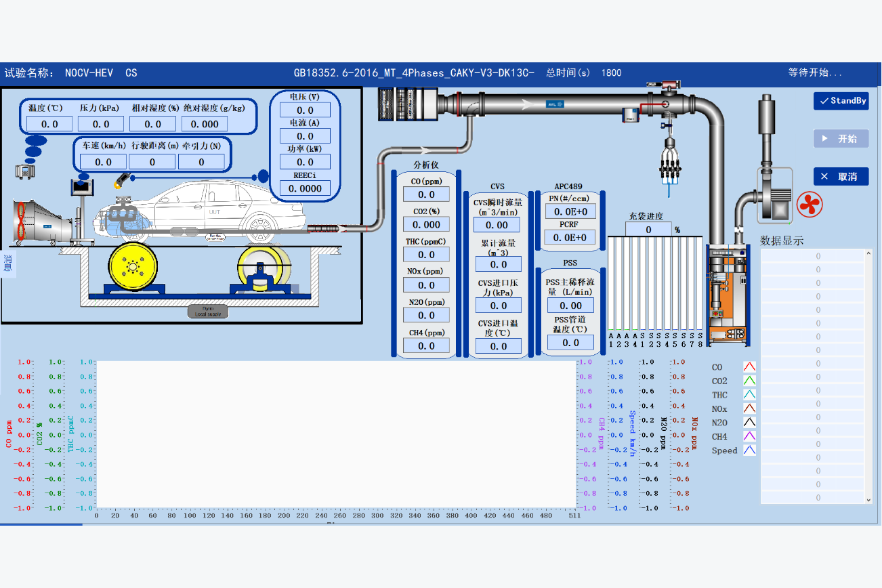
Task: Click the CVS进口压力 value field
Action: coord(499,306)
